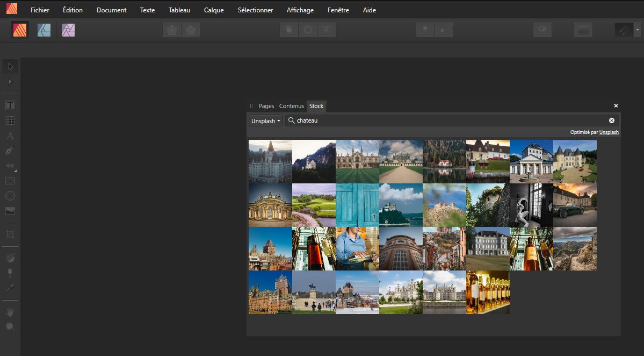Switch to the Publisher persona
The width and height of the screenshot is (644, 356).
20,30
